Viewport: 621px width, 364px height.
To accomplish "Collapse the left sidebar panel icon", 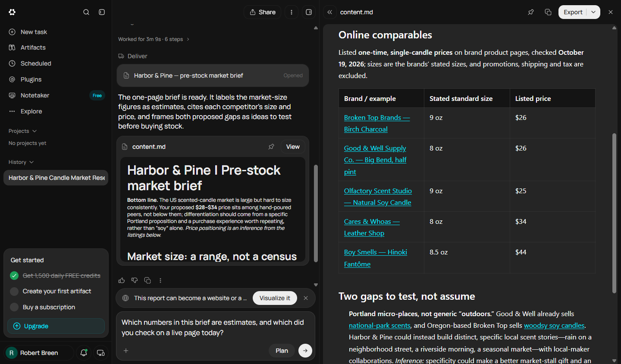I will coord(102,12).
